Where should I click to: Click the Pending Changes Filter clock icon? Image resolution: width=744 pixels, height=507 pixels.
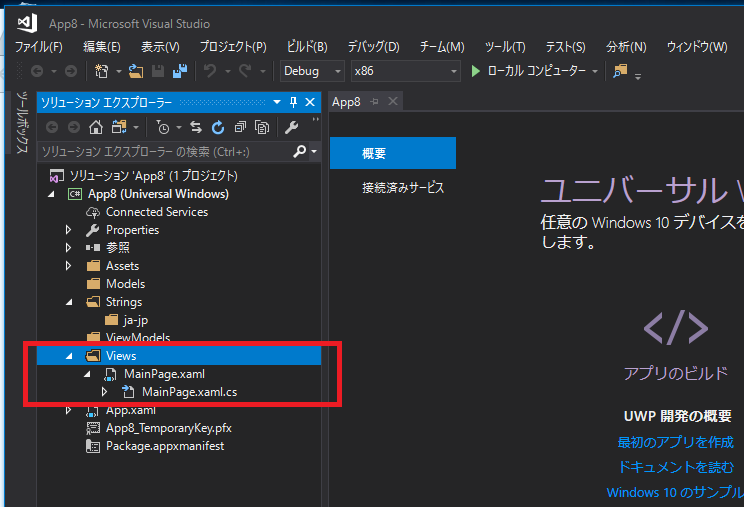pyautogui.click(x=163, y=127)
